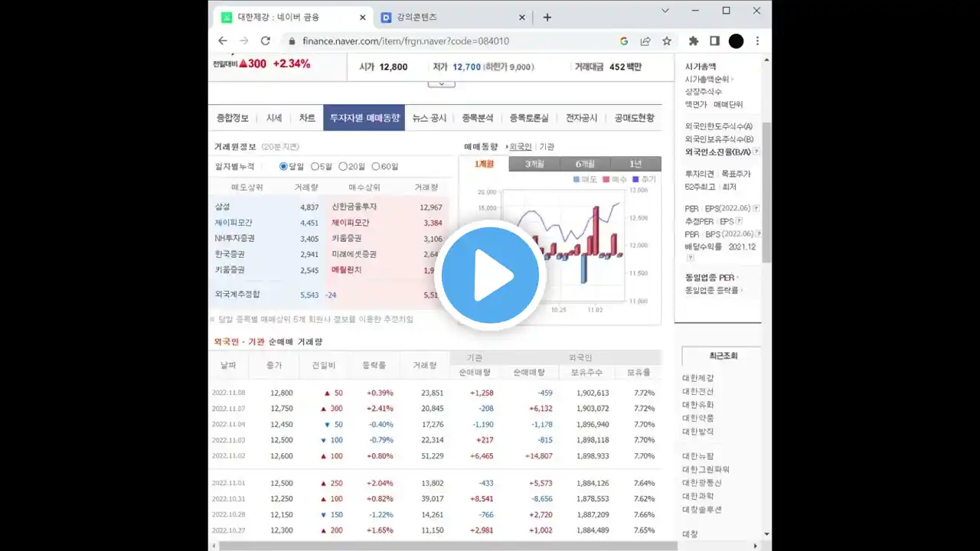Expand the collapse arrow below price summary
The height and width of the screenshot is (551, 980).
pos(441,83)
